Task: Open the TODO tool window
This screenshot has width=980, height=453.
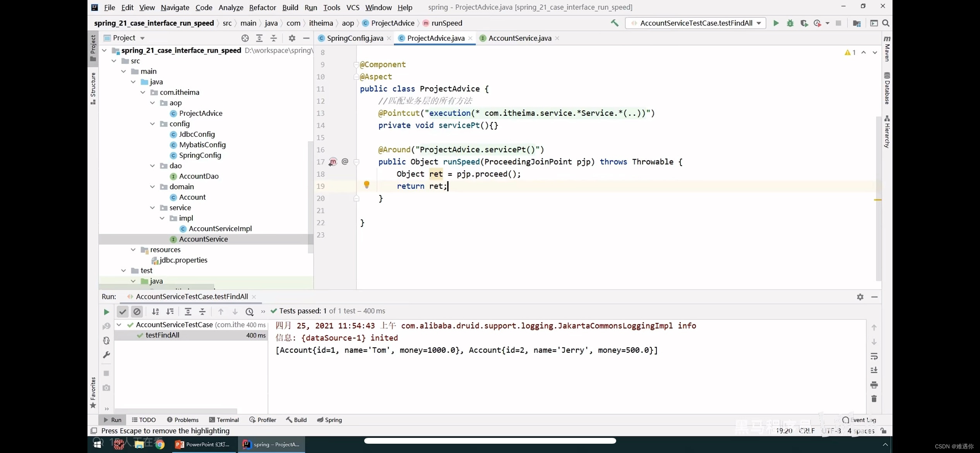Action: point(144,420)
